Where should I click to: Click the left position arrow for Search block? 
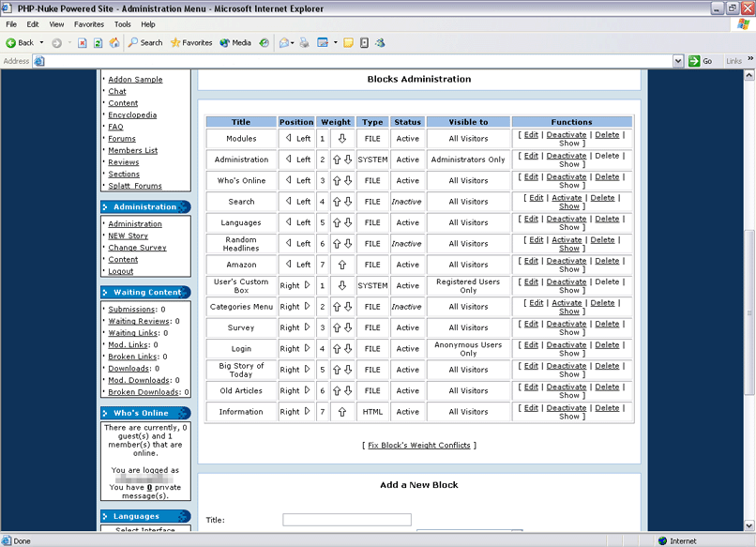(x=289, y=202)
